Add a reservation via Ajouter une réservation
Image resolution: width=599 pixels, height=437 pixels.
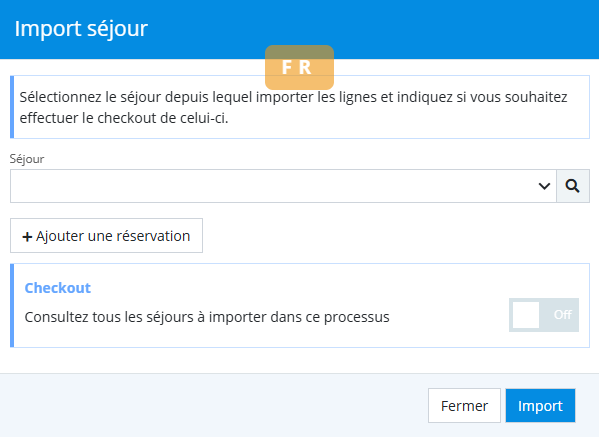[x=106, y=236]
